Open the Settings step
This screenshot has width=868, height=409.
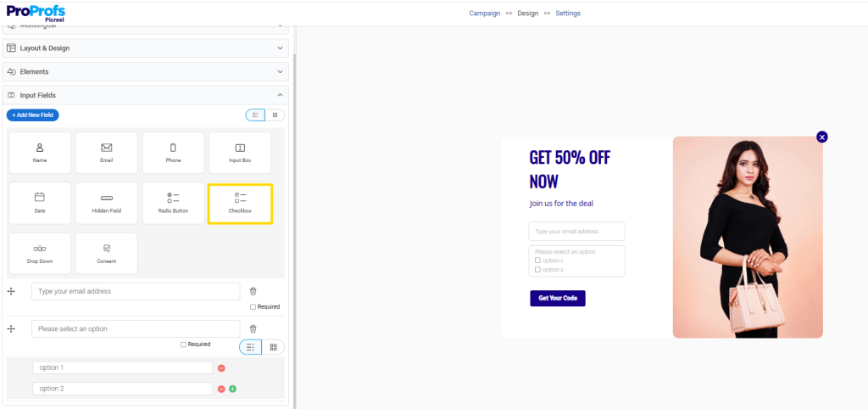[568, 14]
